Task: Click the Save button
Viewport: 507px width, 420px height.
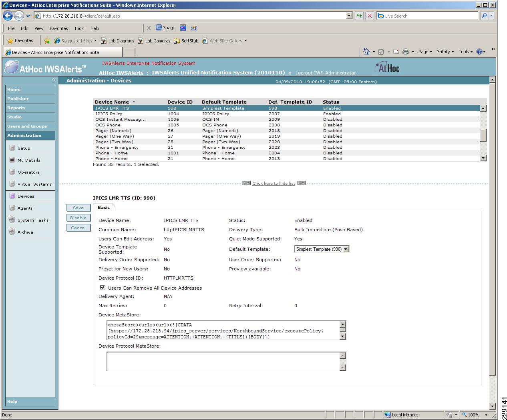Action: [78, 208]
